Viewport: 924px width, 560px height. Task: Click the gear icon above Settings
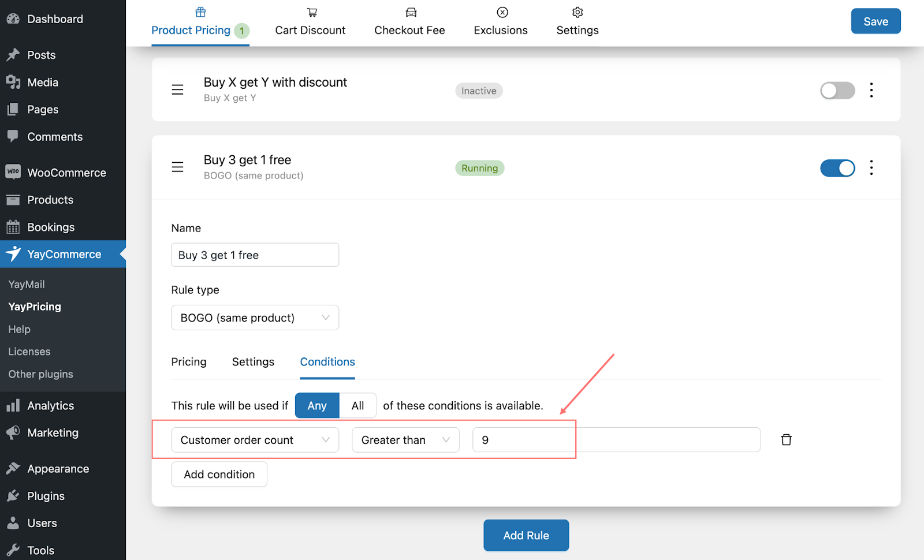(577, 12)
